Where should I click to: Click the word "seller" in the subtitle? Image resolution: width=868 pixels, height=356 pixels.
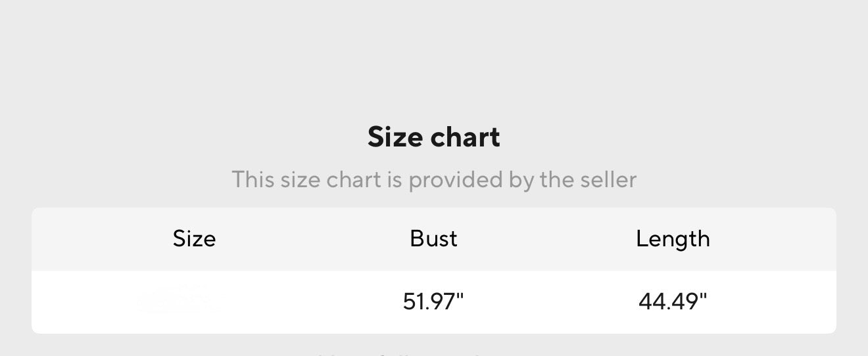click(x=608, y=179)
